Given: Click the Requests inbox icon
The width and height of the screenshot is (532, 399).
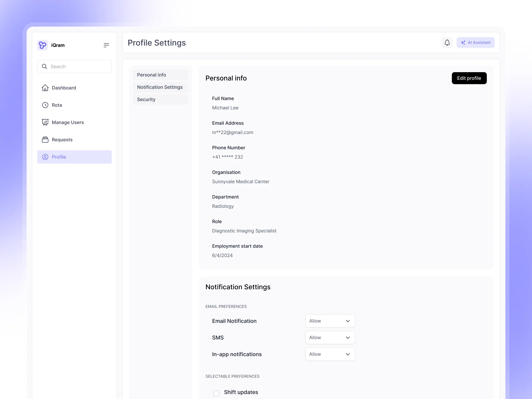Looking at the screenshot, I should pos(45,140).
